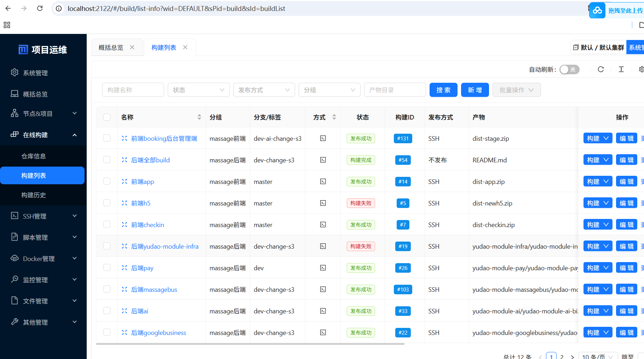The image size is (644, 359).
Task: Click the 默认 / 默认集群 workspace button
Action: click(x=598, y=47)
